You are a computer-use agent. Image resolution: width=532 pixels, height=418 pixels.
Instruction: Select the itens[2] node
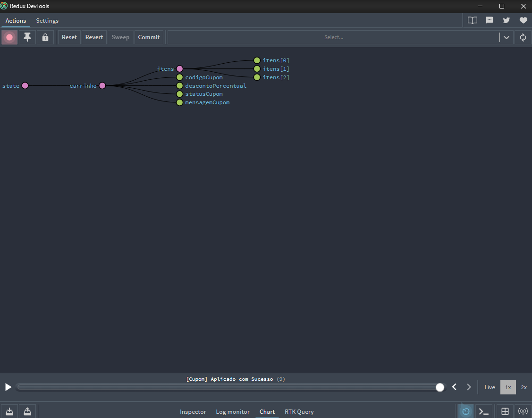[x=257, y=77]
